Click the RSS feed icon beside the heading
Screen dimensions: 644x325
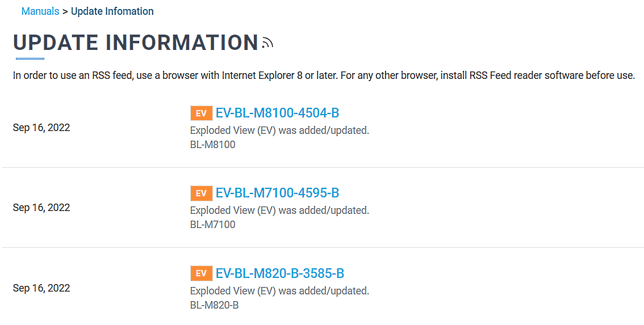[268, 43]
